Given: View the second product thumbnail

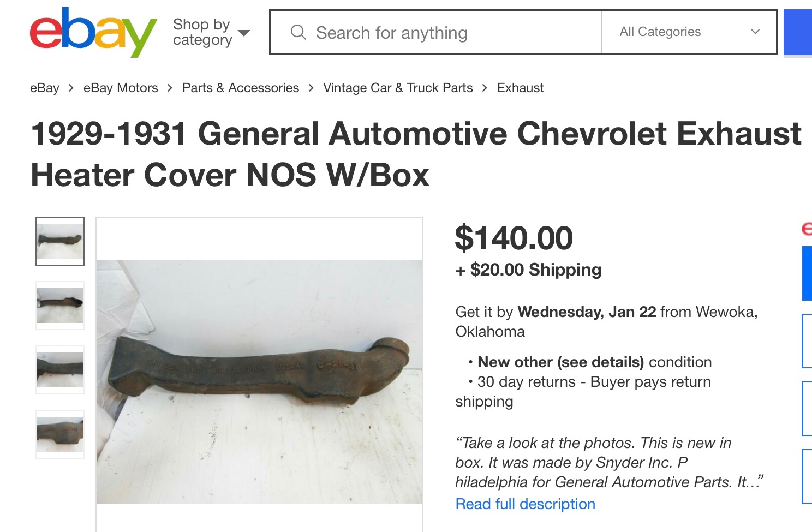Looking at the screenshot, I should pos(60,306).
